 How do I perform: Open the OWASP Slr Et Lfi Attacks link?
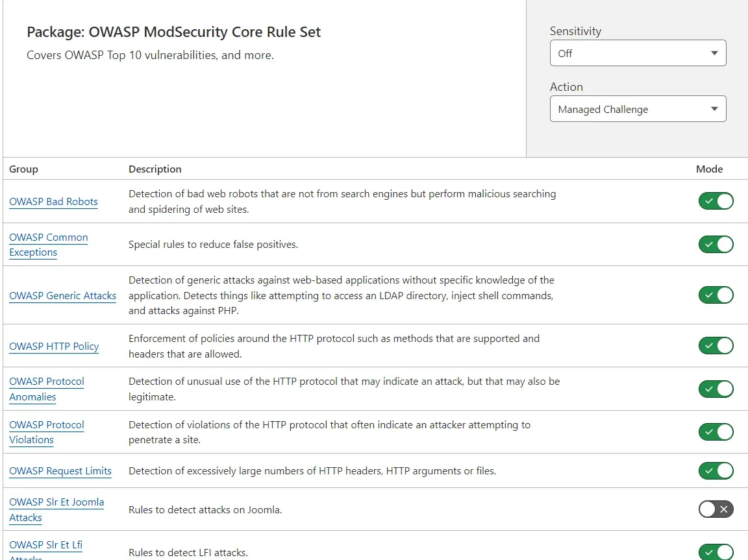click(x=46, y=550)
